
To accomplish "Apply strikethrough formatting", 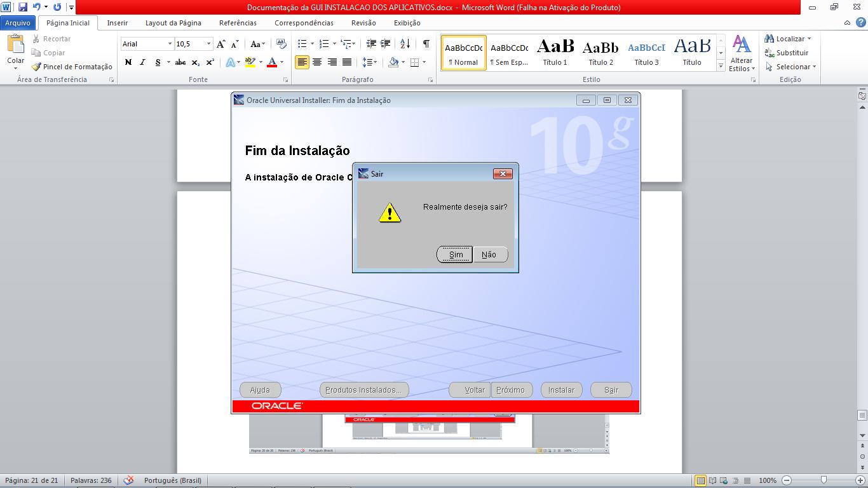I will pos(181,63).
